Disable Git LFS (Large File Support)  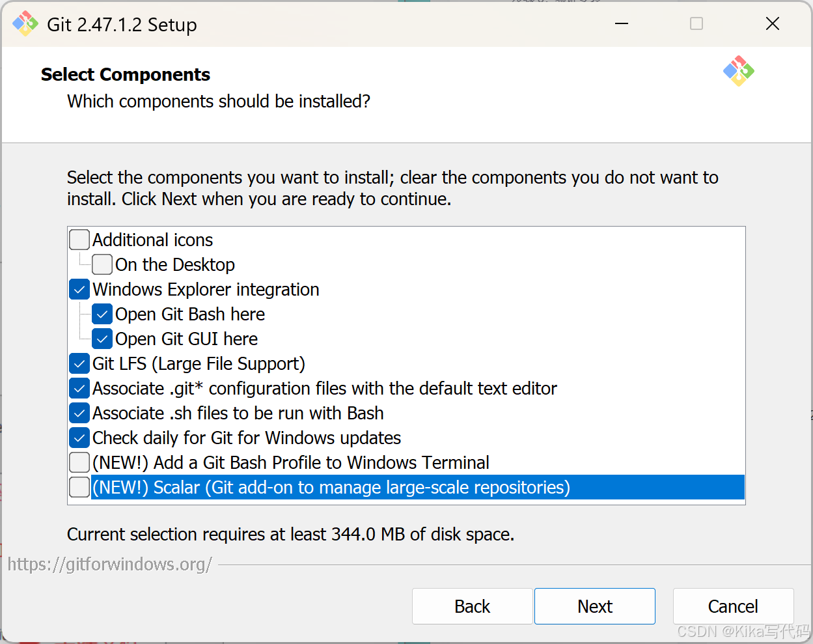pyautogui.click(x=79, y=363)
